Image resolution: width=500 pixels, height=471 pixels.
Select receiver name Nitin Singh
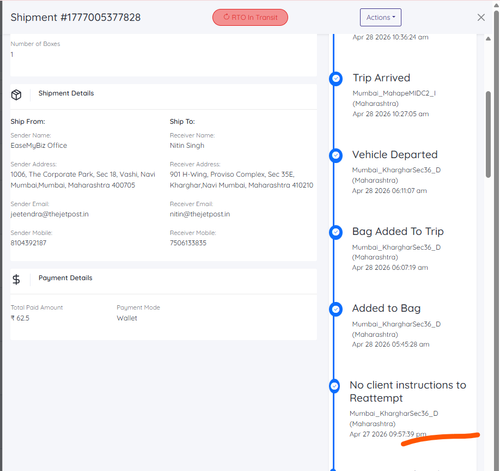coord(187,145)
